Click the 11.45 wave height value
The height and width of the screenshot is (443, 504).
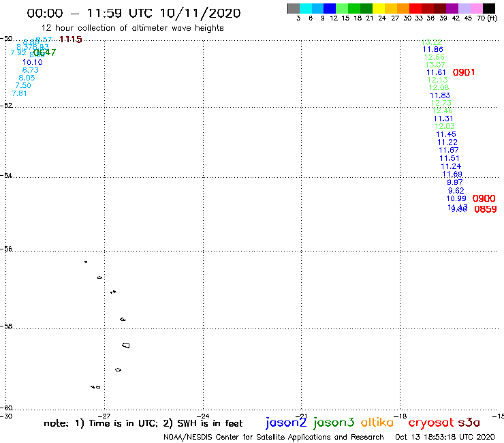(446, 134)
